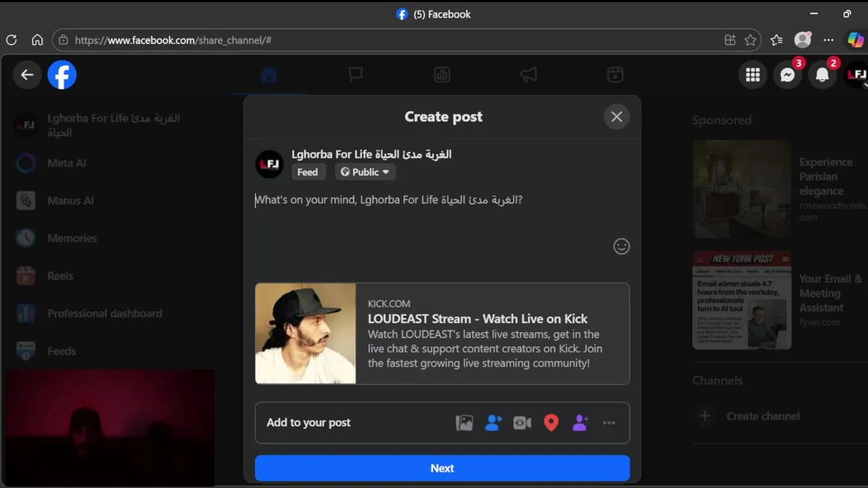Open the browser favorites list icon
The image size is (868, 488).
coord(776,40)
